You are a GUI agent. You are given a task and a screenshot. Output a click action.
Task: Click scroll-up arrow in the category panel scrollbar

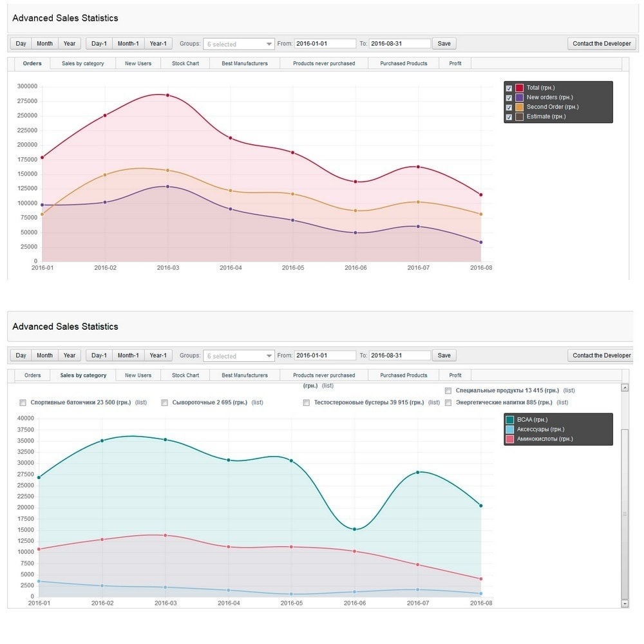click(x=625, y=388)
